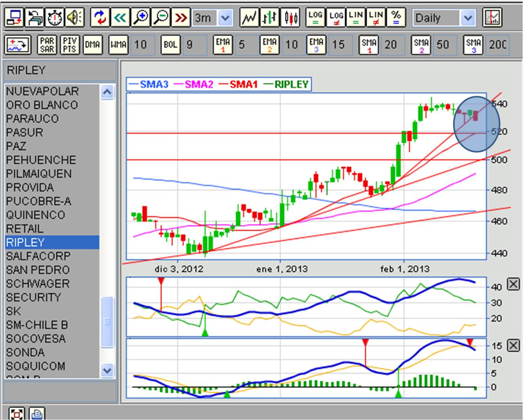Click the print icon at bottom left
This screenshot has height=420, width=523.
pos(37,414)
